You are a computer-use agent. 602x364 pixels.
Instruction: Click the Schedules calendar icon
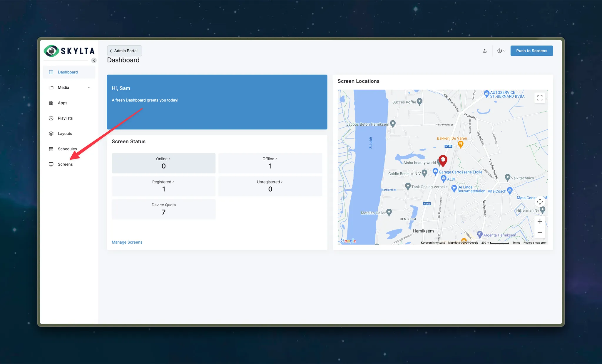(x=51, y=149)
